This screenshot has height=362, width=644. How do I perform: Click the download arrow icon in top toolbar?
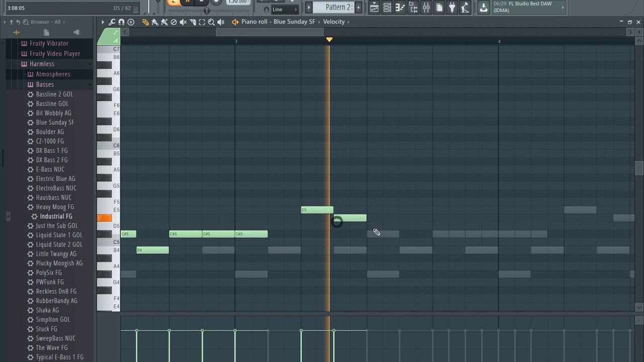(x=484, y=7)
